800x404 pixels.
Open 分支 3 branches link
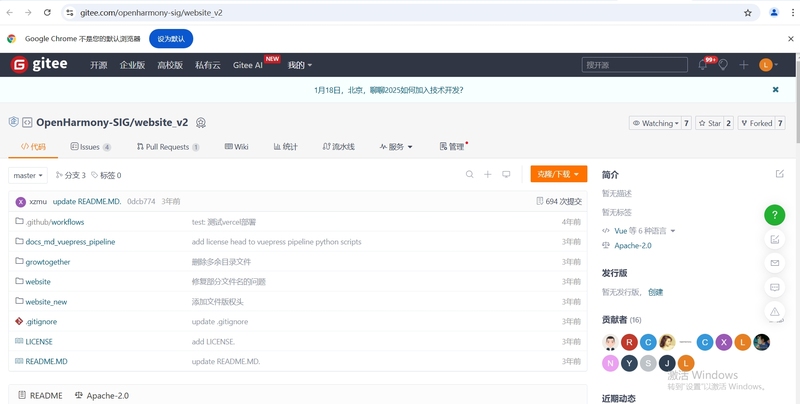pyautogui.click(x=70, y=175)
